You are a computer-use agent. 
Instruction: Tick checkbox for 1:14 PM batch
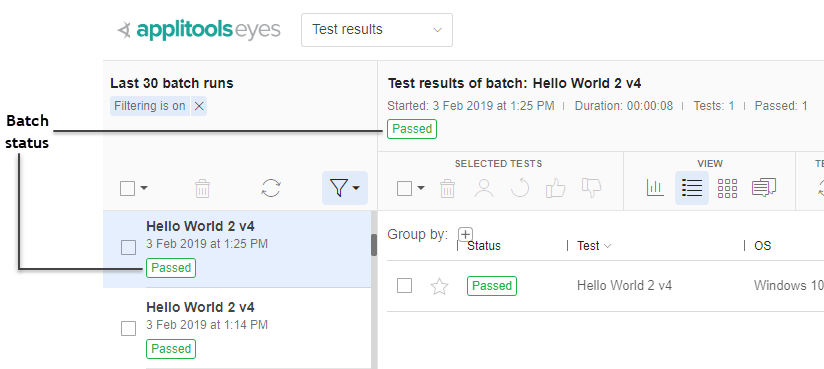point(129,329)
